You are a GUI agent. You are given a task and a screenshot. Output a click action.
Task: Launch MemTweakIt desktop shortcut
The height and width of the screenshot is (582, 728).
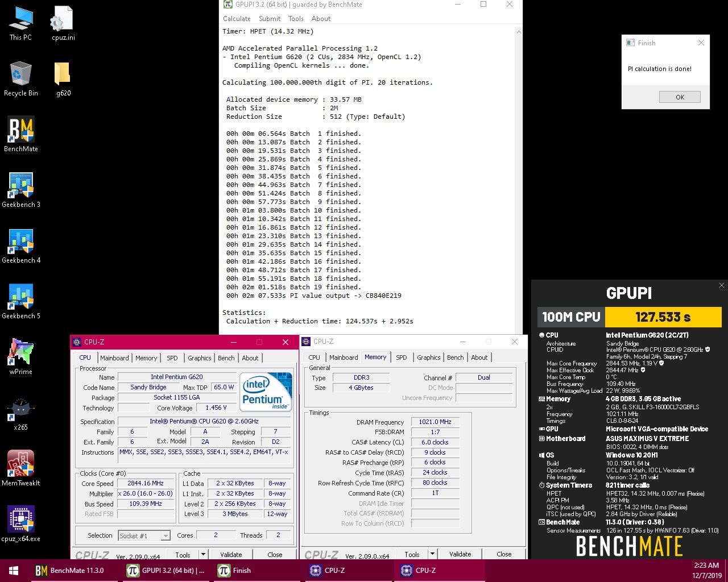[21, 469]
